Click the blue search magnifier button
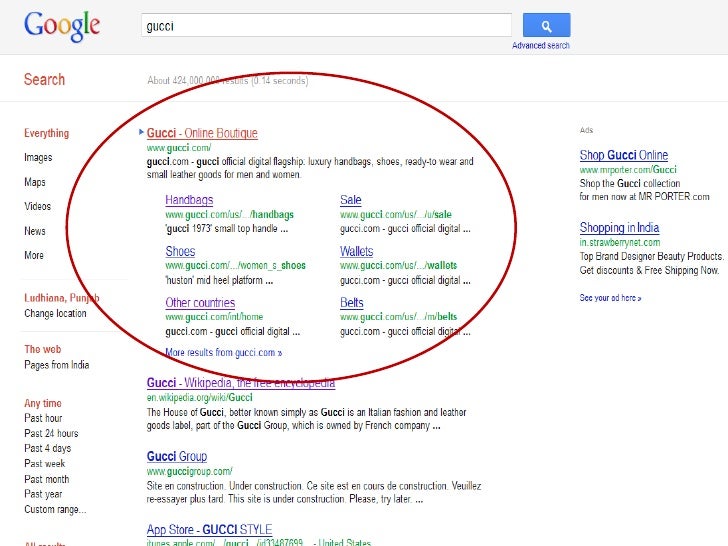 [546, 25]
